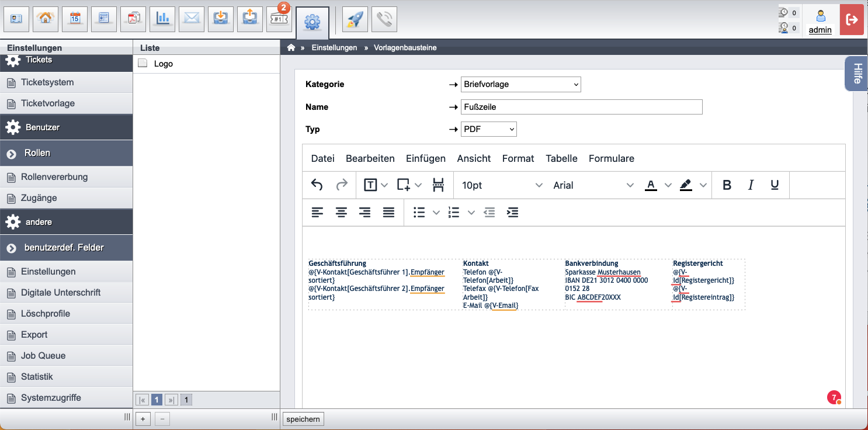
Task: Insert a page break
Action: [438, 185]
